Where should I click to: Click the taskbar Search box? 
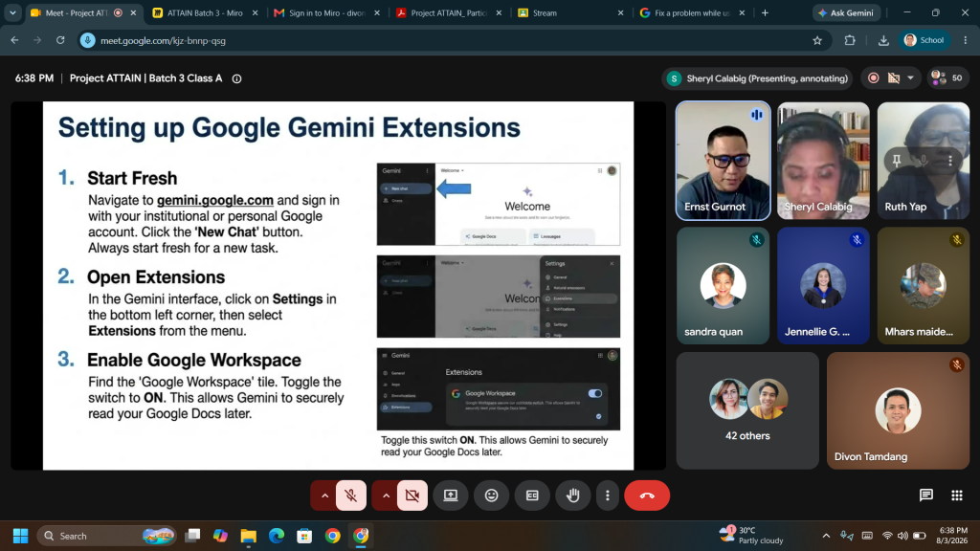(x=107, y=536)
